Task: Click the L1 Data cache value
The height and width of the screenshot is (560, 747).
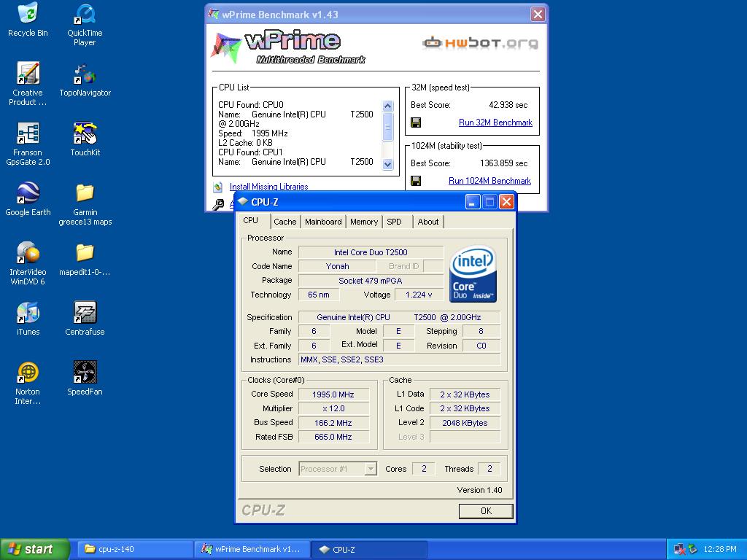Action: [x=465, y=394]
